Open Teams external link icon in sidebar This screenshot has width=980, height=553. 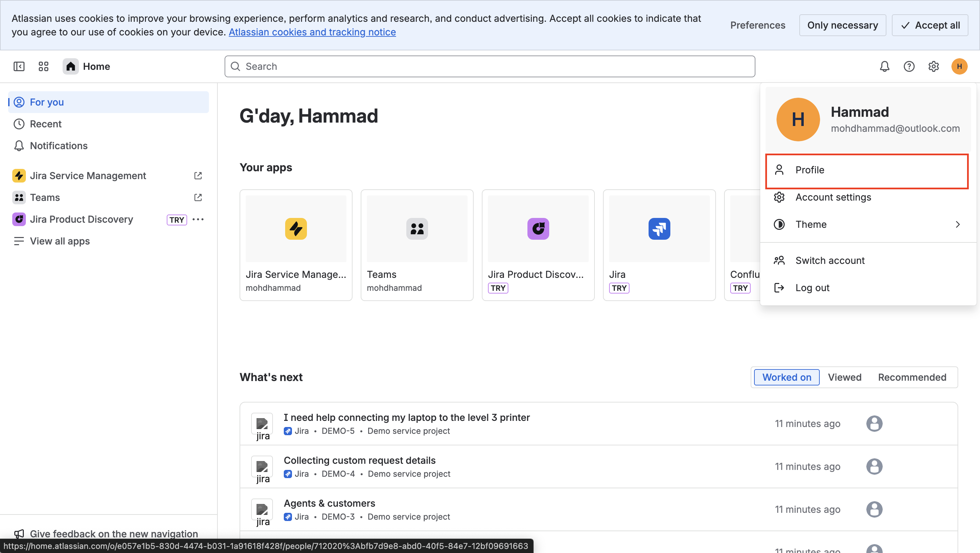[x=198, y=197]
